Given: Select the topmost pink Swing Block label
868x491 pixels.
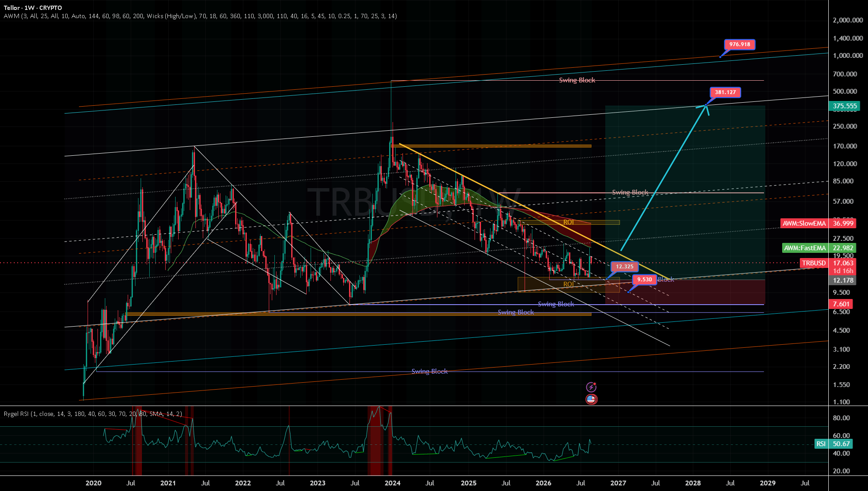Looking at the screenshot, I should pos(577,80).
